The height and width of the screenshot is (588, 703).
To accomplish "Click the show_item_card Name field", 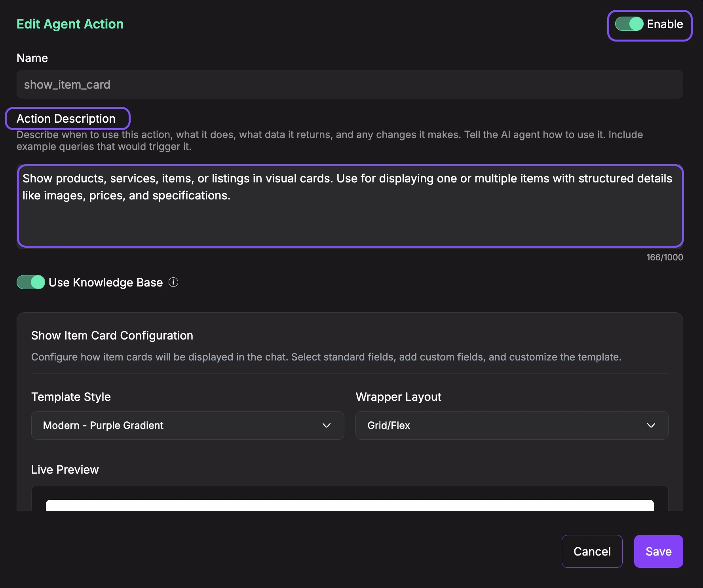I will [350, 84].
